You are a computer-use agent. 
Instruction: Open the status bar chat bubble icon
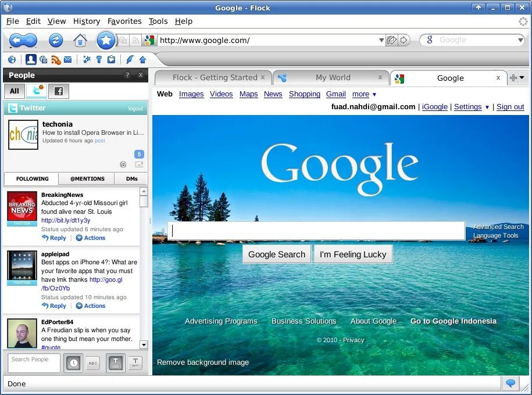pyautogui.click(x=510, y=383)
